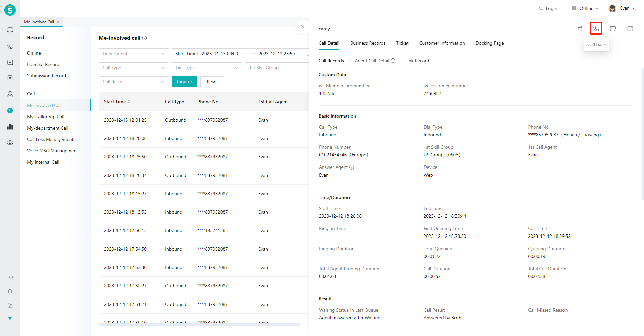This screenshot has width=644, height=336.
Task: Open the phone sidebar icon
Action: click(x=10, y=46)
